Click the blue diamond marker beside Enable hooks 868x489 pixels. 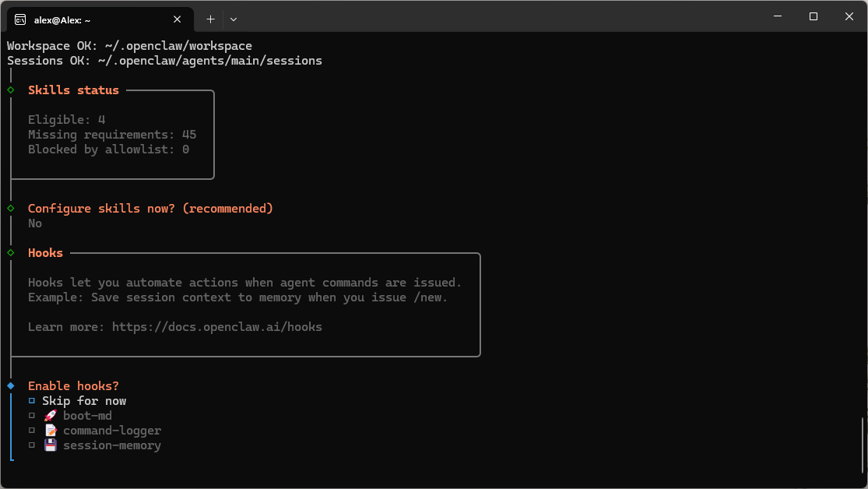11,386
